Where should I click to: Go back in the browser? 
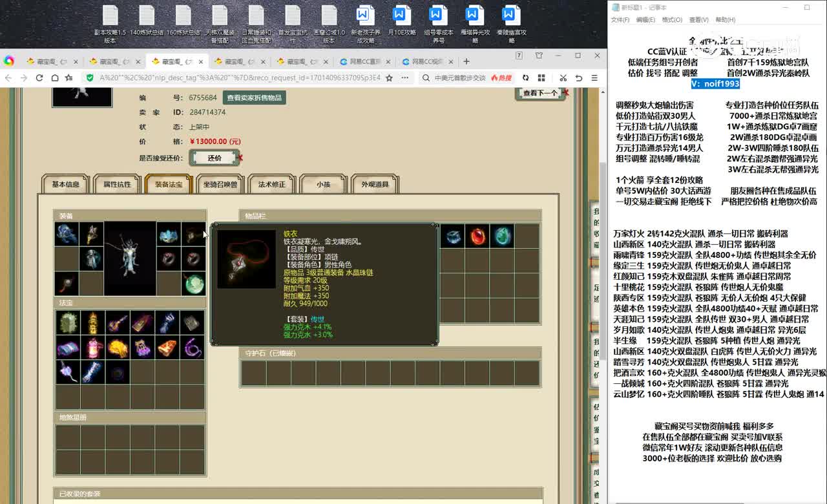[8, 78]
